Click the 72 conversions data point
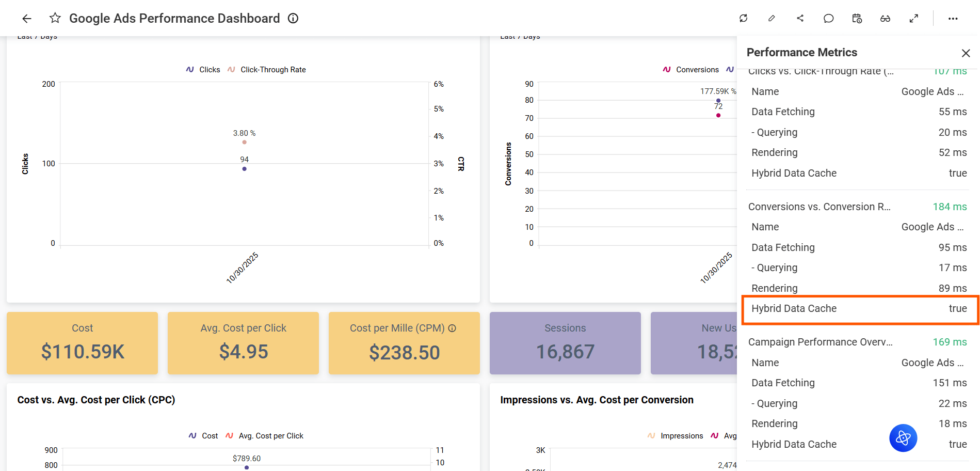The width and height of the screenshot is (980, 471). tap(718, 115)
